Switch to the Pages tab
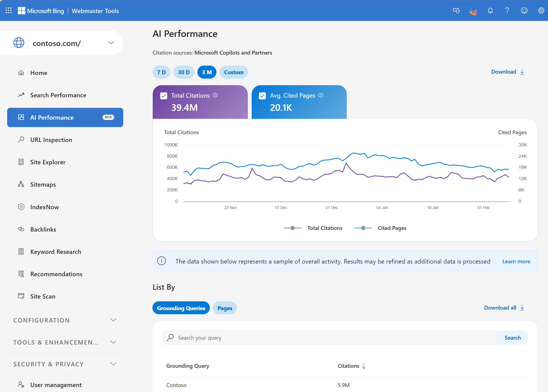Viewport: 548px width, 392px height. click(x=224, y=308)
